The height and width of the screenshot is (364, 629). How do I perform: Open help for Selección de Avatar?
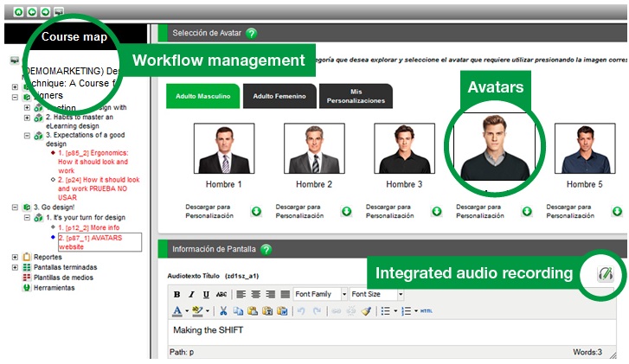(x=251, y=34)
